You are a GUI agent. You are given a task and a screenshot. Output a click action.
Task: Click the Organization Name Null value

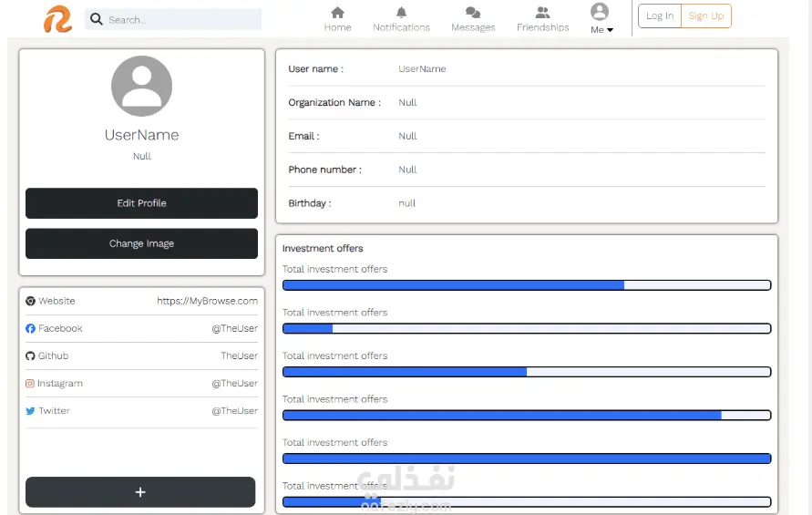(x=407, y=103)
